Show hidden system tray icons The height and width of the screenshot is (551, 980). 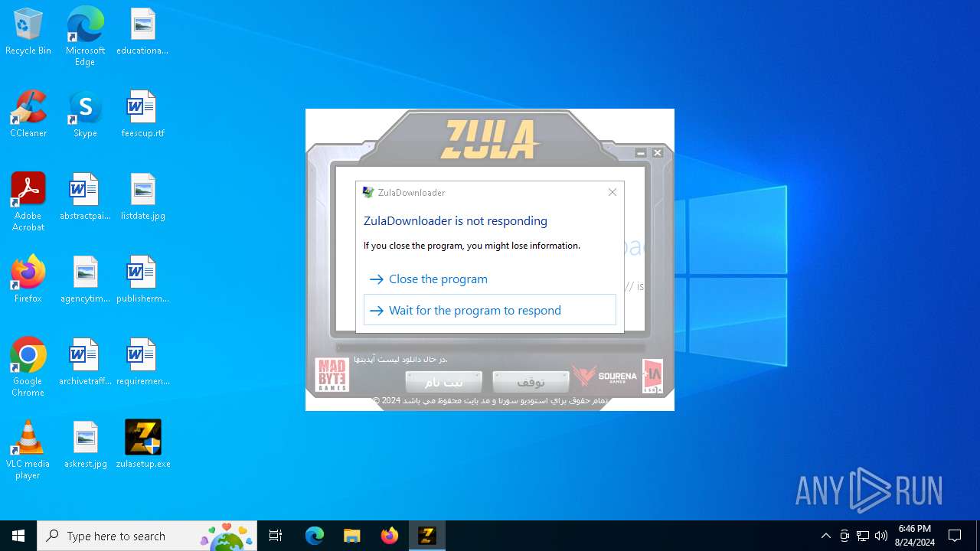click(x=825, y=536)
